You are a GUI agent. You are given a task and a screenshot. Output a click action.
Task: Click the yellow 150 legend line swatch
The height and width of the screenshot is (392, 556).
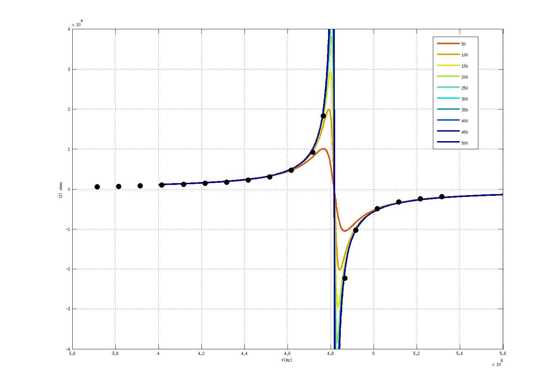(448, 66)
